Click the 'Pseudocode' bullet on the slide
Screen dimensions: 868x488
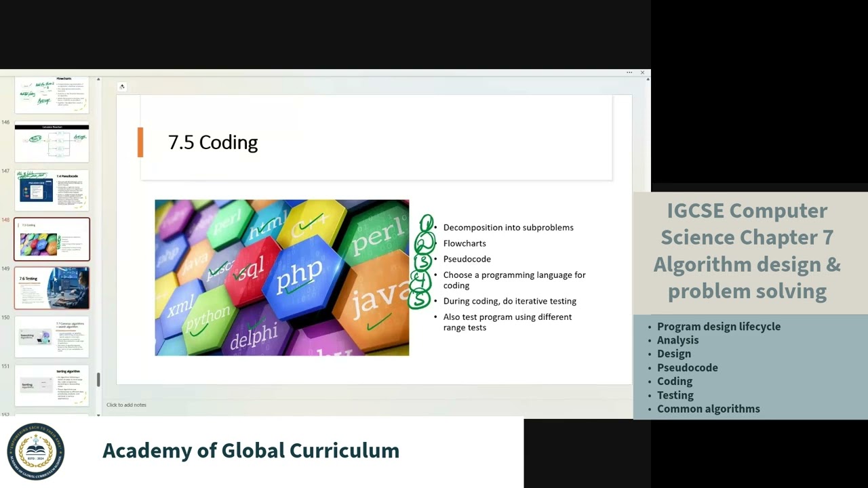(x=467, y=259)
